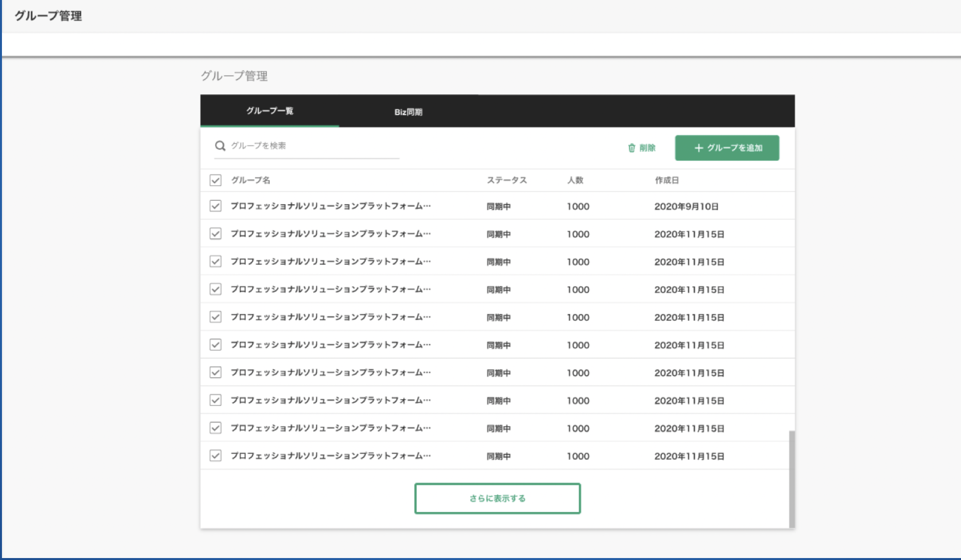
Task: Click the グループ名 column header
Action: (251, 180)
